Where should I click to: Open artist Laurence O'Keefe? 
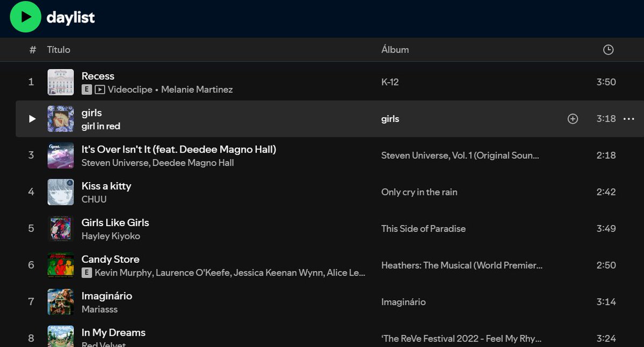193,273
